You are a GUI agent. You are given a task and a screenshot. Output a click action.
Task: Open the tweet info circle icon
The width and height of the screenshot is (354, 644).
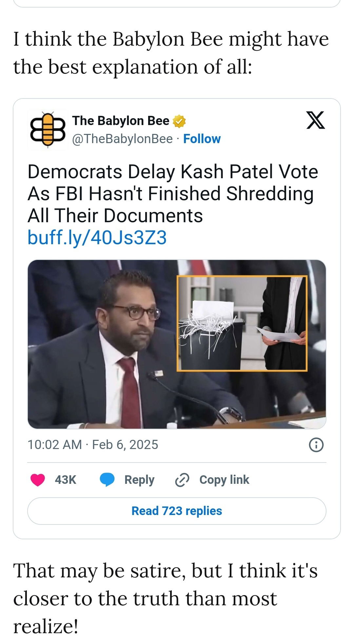point(316,445)
